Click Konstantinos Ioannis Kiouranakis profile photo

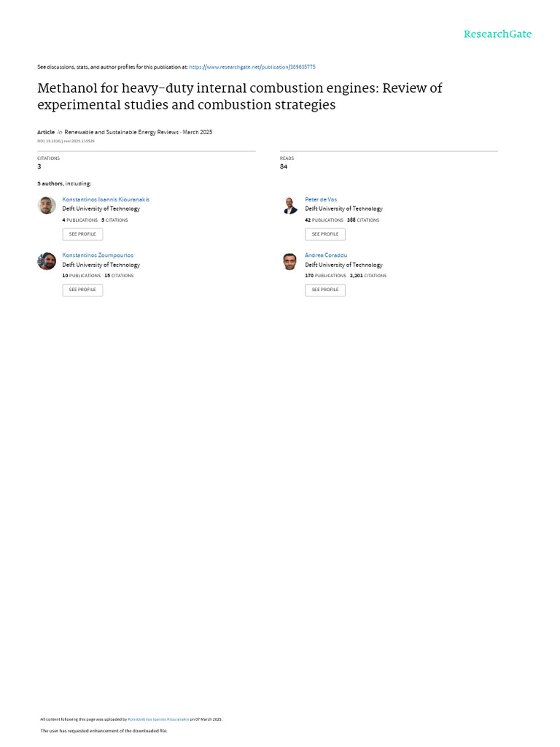(47, 205)
